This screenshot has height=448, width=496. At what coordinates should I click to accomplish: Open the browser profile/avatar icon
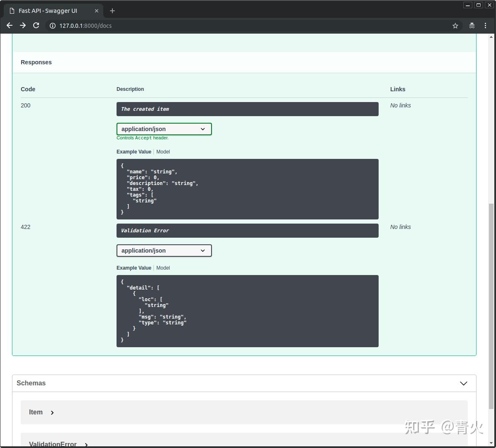coord(472,25)
